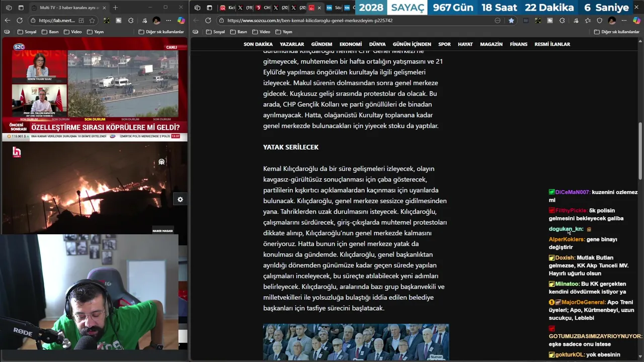This screenshot has height=362, width=644.
Task: Open MAGAZİN section on Sözcü
Action: tap(492, 44)
